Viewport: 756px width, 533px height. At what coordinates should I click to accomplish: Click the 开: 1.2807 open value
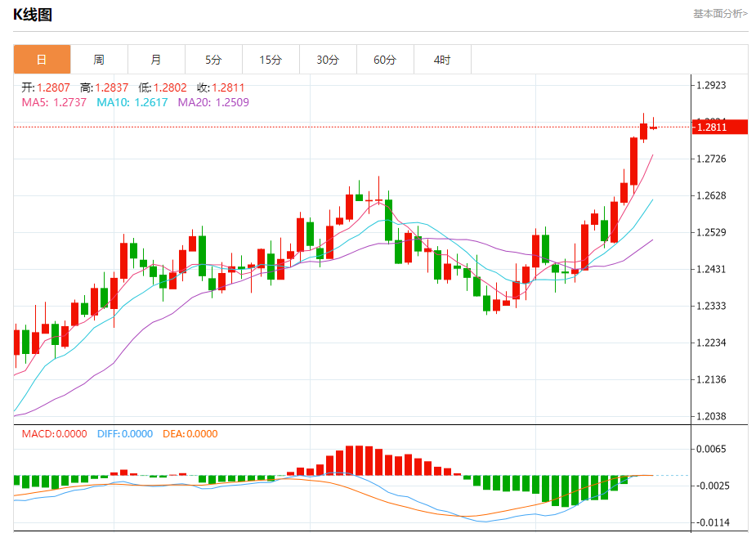point(46,87)
